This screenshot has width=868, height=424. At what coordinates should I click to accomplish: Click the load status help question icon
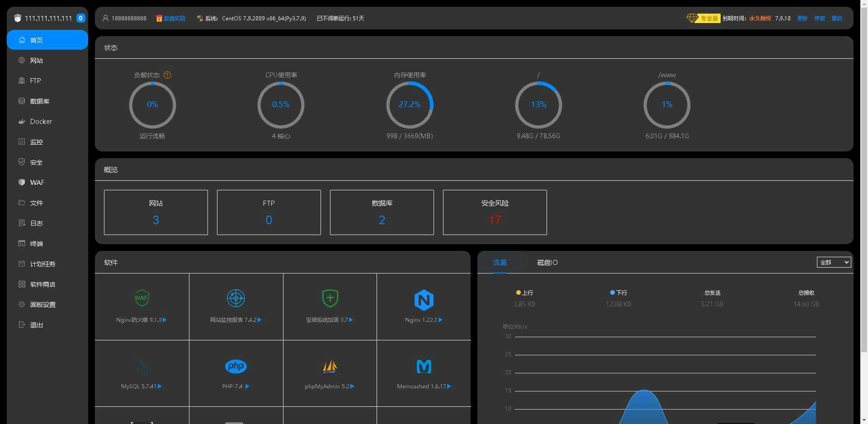click(x=167, y=75)
